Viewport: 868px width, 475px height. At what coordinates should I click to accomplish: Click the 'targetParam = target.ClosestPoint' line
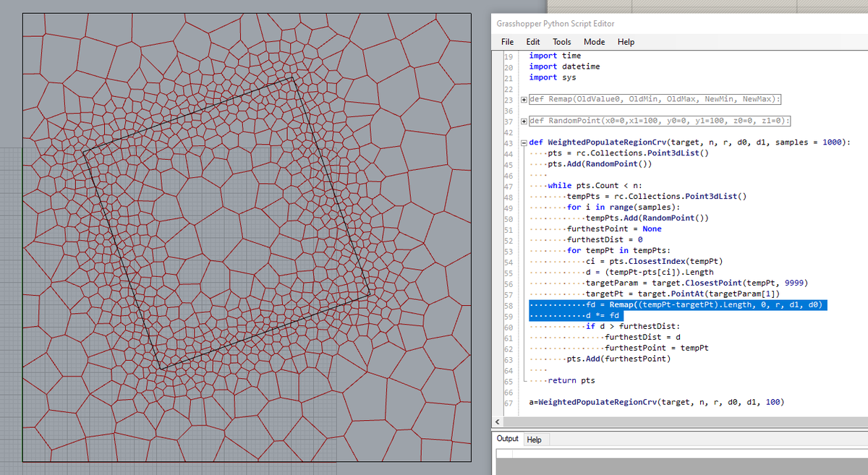tap(697, 283)
